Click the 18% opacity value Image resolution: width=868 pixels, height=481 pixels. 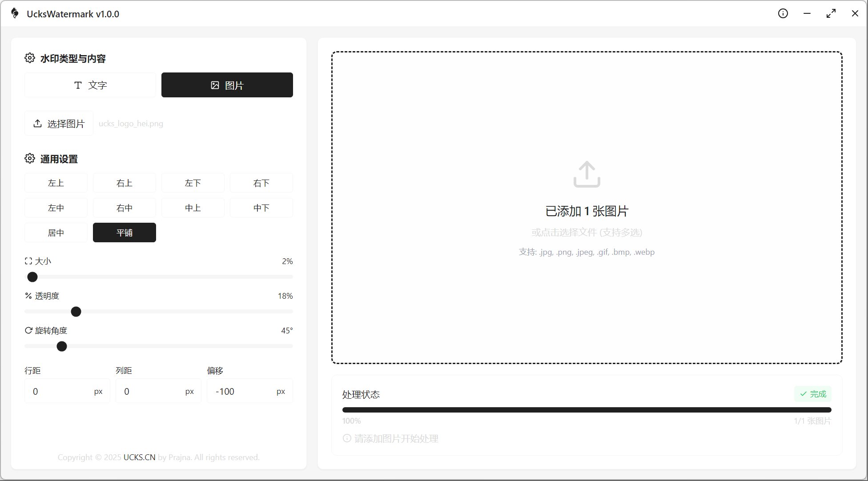tap(285, 296)
